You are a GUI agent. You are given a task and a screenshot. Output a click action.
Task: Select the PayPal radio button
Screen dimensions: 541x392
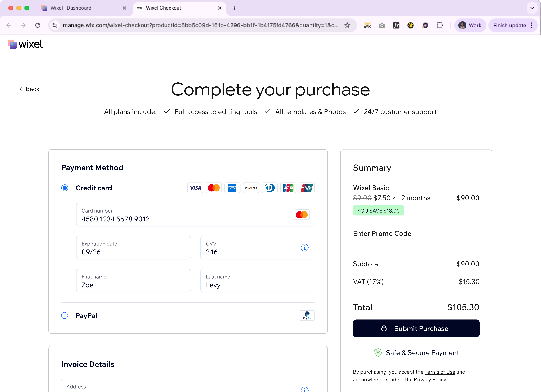click(x=65, y=315)
